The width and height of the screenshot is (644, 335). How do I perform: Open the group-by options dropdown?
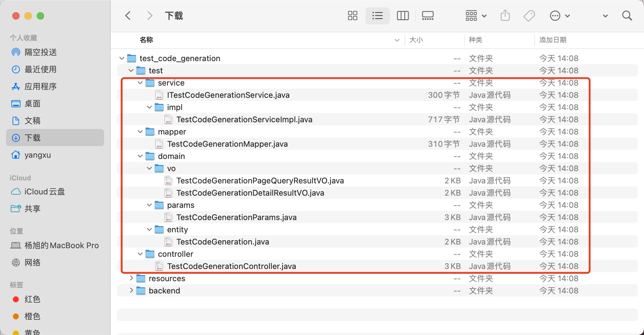[x=476, y=16]
